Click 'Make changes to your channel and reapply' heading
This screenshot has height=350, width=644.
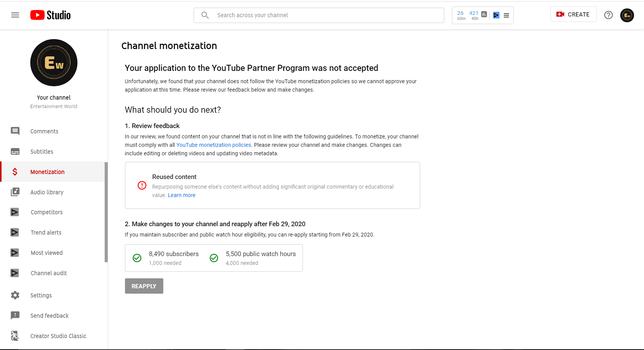(x=215, y=224)
